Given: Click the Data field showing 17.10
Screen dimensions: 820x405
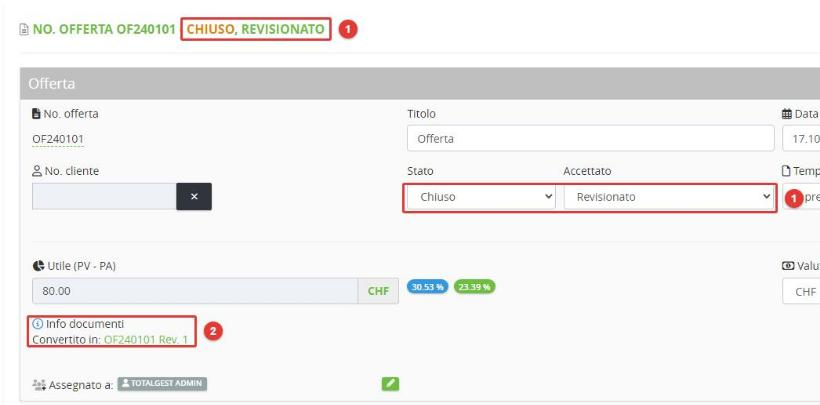Looking at the screenshot, I should coord(801,138).
